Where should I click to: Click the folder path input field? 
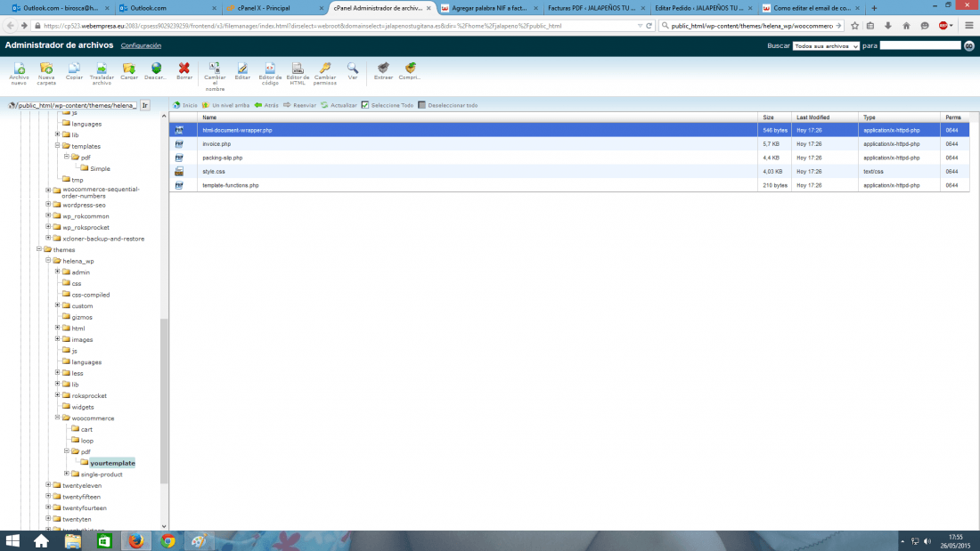pyautogui.click(x=77, y=106)
